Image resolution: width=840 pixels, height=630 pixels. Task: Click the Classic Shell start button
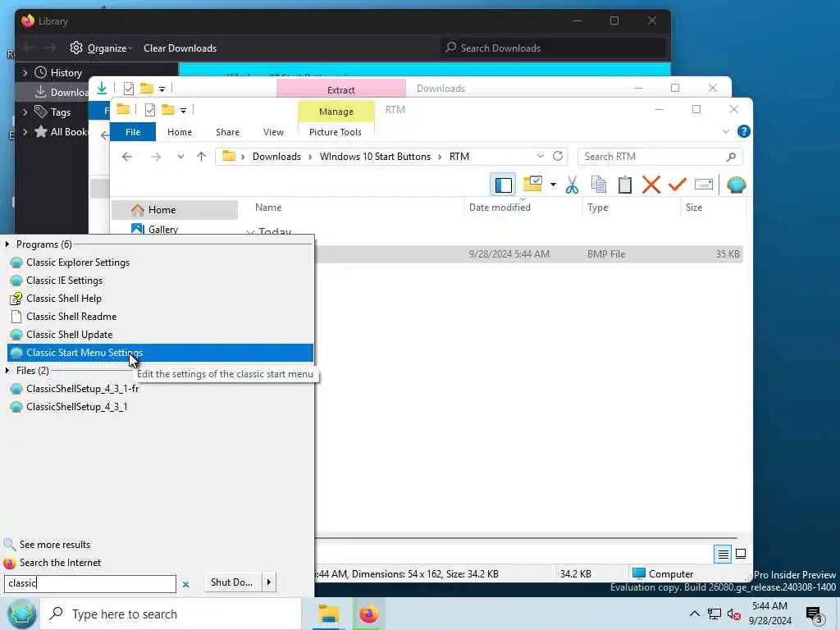click(x=21, y=614)
